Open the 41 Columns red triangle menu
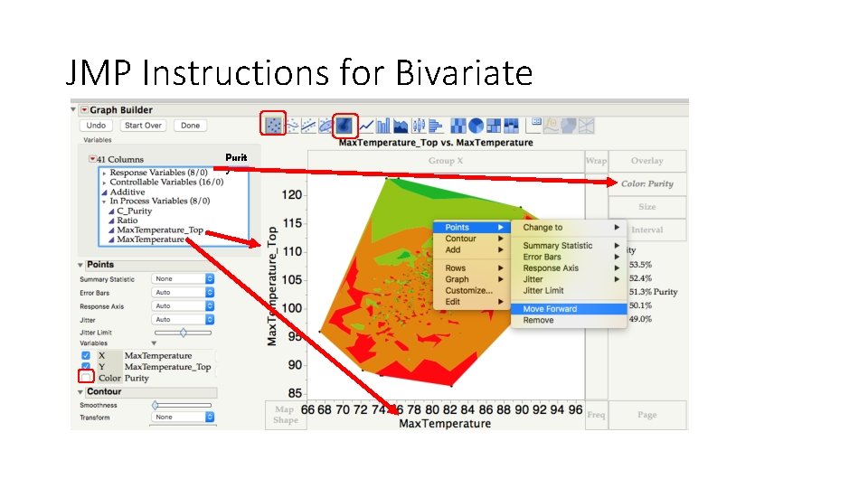868x488 pixels. tap(92, 159)
